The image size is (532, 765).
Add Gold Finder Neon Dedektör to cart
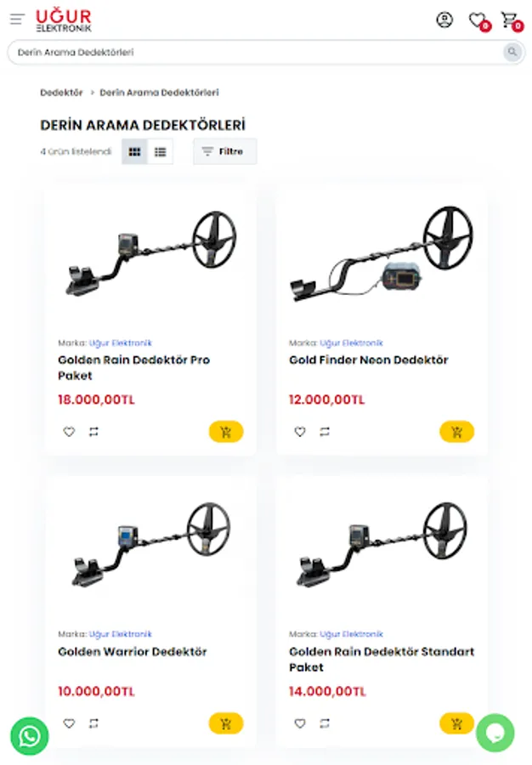[x=456, y=432]
